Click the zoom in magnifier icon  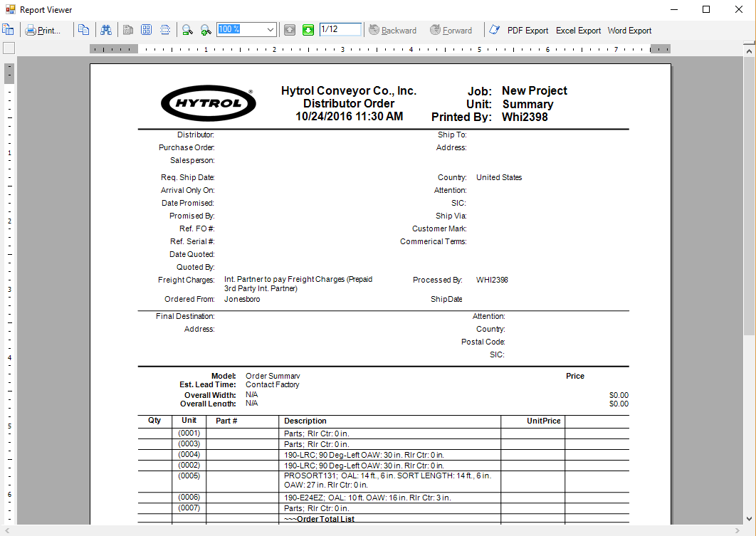[x=206, y=30]
